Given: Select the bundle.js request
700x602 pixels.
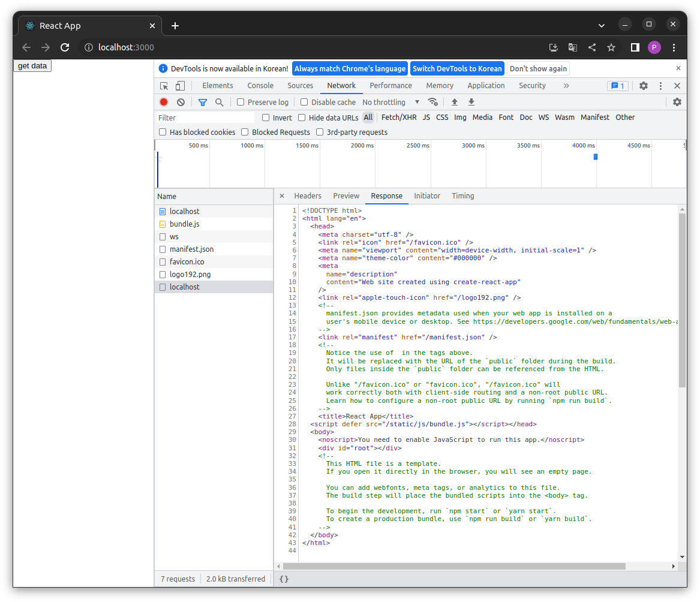Looking at the screenshot, I should 214,224.
